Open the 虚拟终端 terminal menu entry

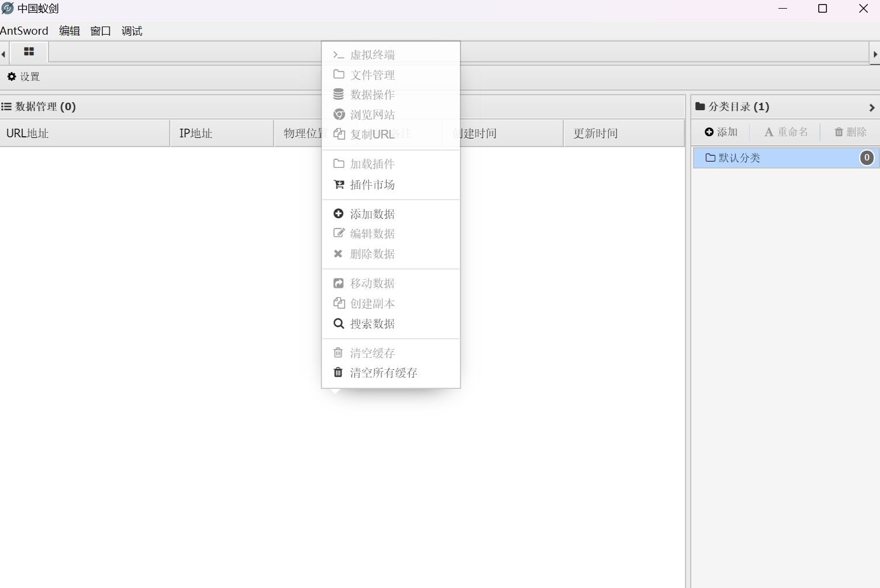pyautogui.click(x=391, y=55)
